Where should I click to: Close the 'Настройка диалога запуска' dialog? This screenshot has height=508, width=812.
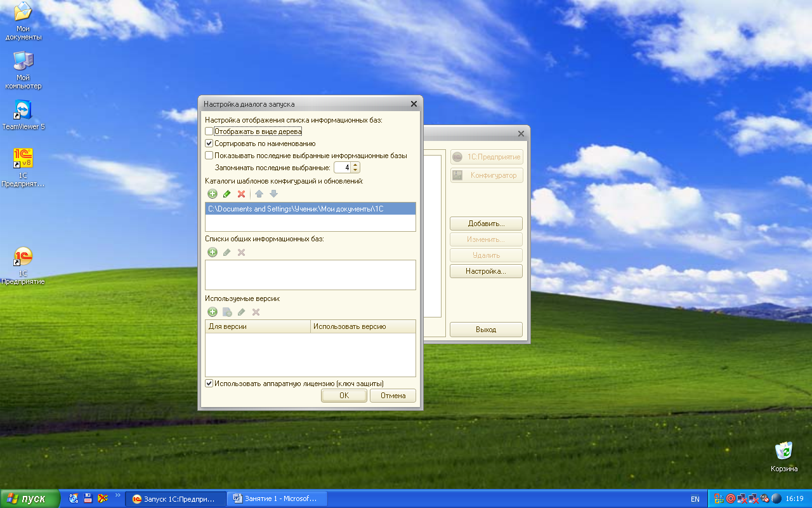[414, 104]
